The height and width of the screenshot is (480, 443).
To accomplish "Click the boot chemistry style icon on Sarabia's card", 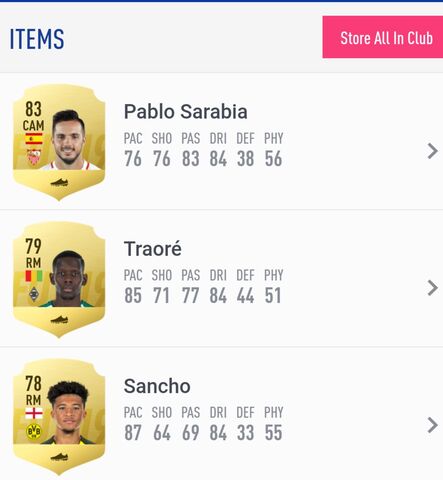I will tap(59, 182).
